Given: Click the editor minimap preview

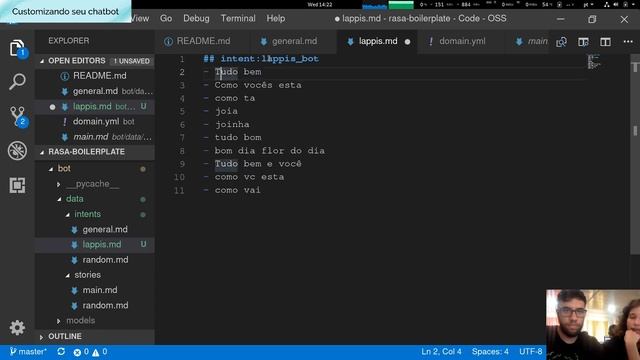Looking at the screenshot, I should pyautogui.click(x=594, y=62).
